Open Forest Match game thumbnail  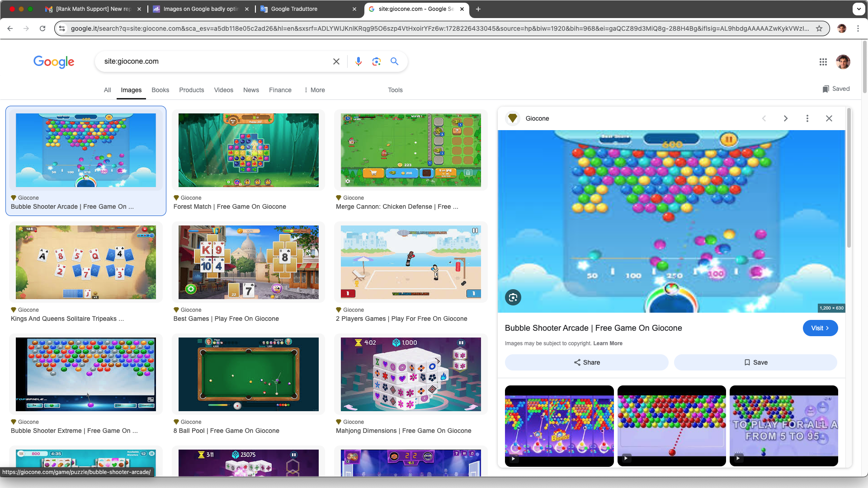tap(248, 150)
